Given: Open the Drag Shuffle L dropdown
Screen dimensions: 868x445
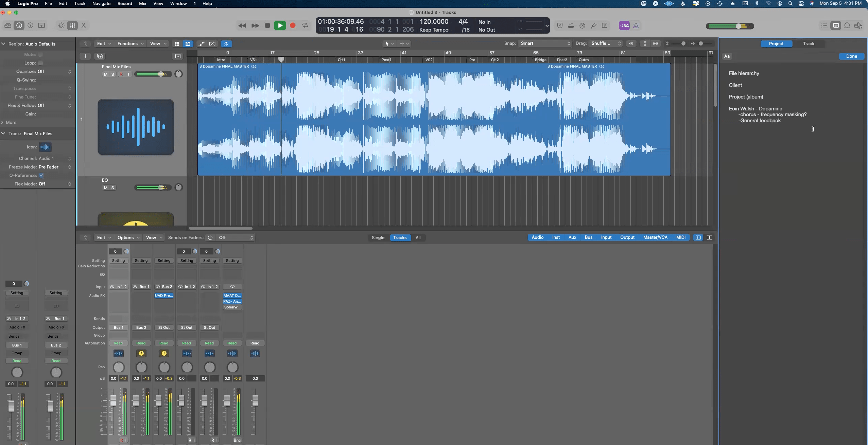Looking at the screenshot, I should click(606, 43).
